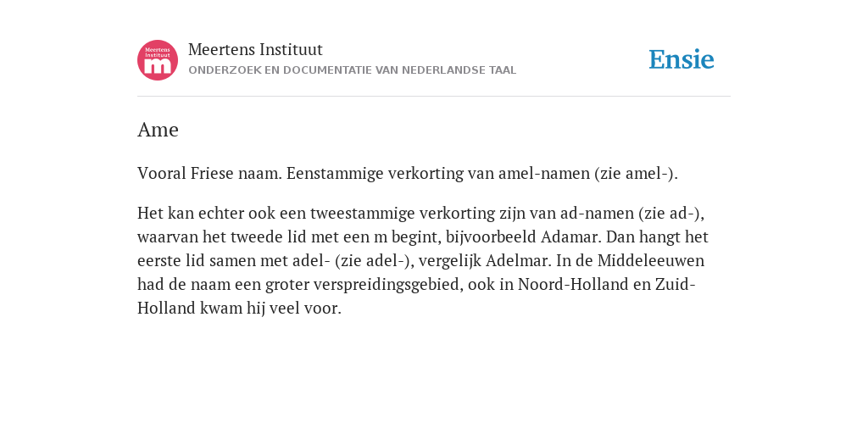868x434 pixels.
Task: Click the word 'Friese' in first paragraph
Action: click(212, 173)
